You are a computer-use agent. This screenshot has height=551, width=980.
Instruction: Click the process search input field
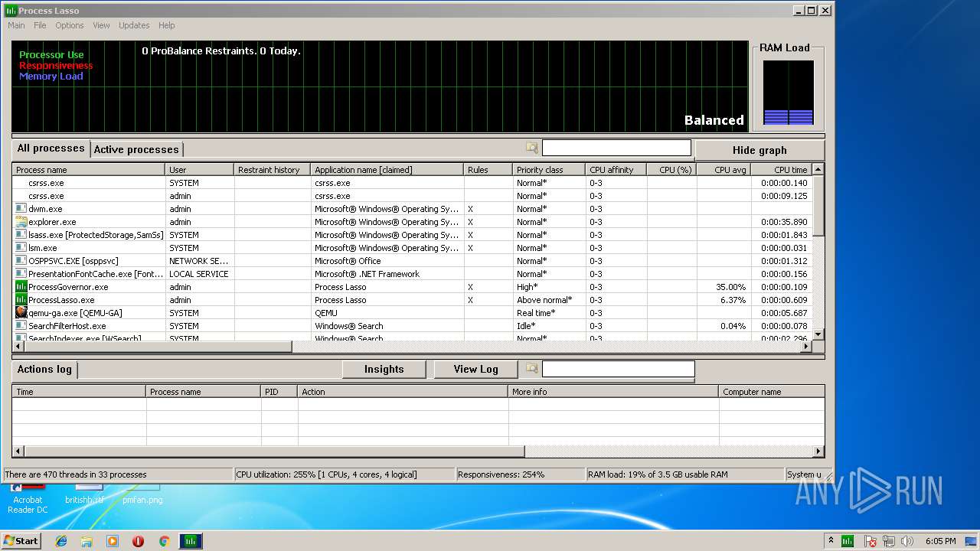click(616, 148)
